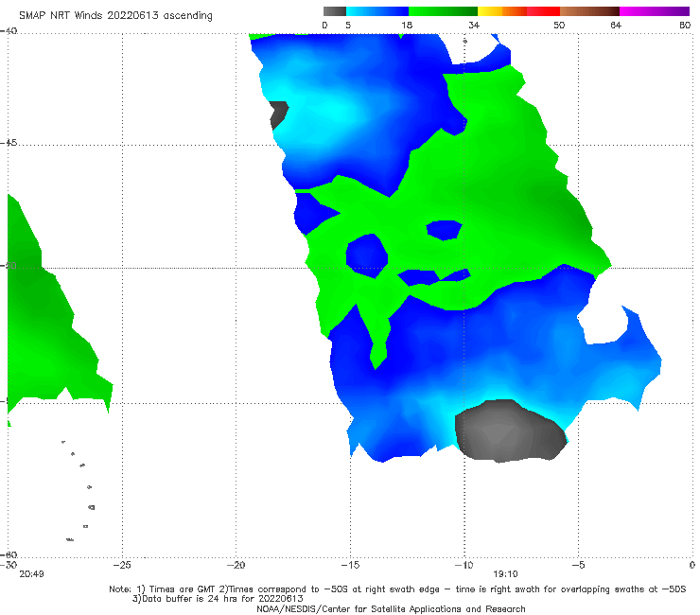
Task: Pick the brown segment of the color bar
Action: (x=589, y=11)
